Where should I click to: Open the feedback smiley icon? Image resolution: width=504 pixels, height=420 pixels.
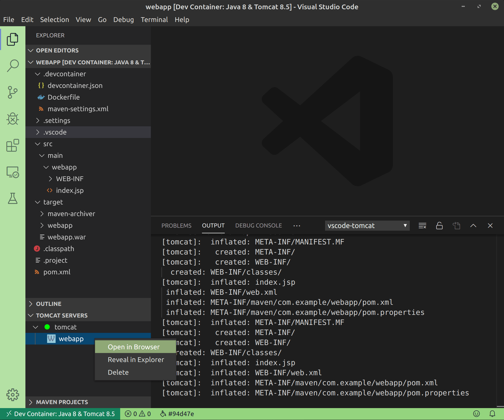click(476, 414)
